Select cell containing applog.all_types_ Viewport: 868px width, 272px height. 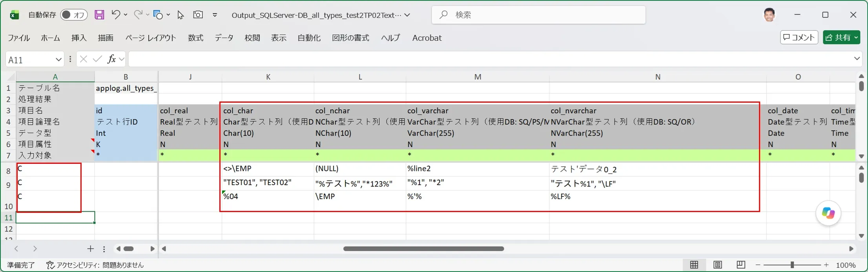(x=126, y=88)
